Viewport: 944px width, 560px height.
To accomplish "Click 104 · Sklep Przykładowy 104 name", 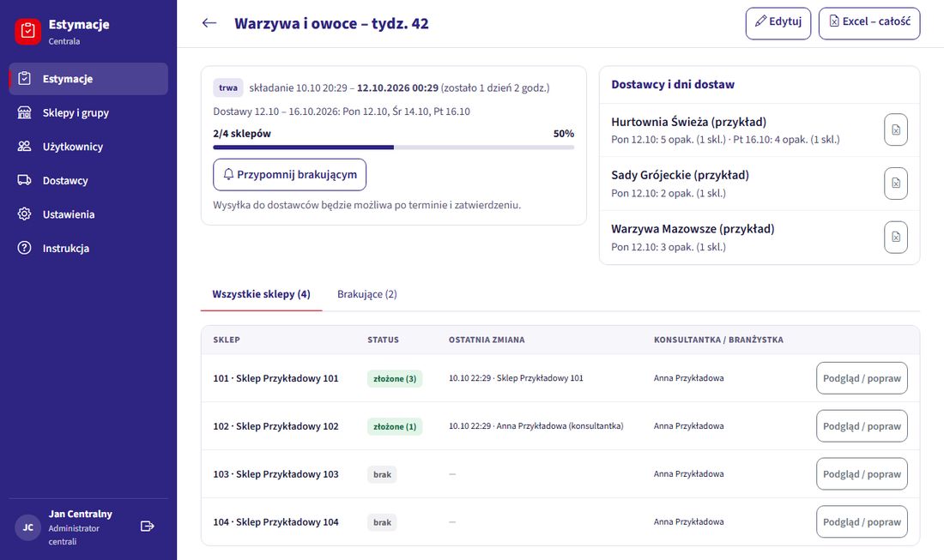I will click(275, 522).
